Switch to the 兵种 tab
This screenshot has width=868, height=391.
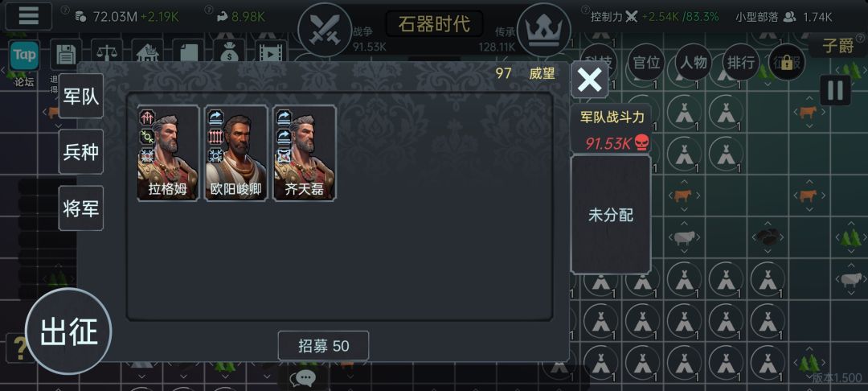pyautogui.click(x=81, y=152)
